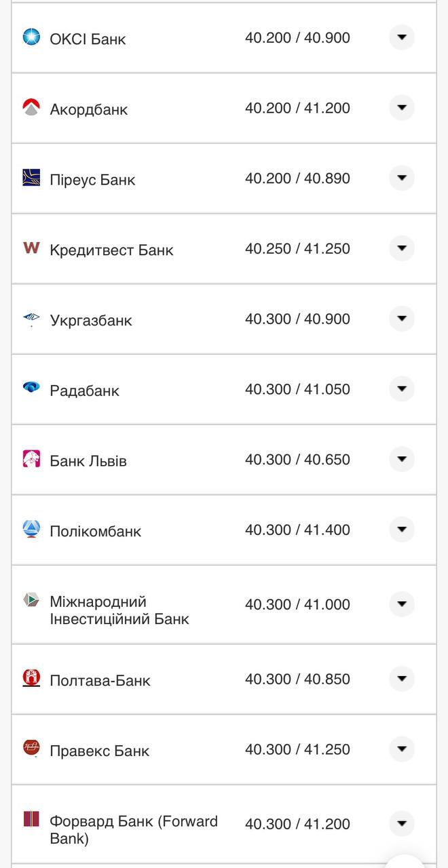Viewport: 448px width, 868px height.
Task: Expand the ОКСІ Банк rate details
Action: point(402,39)
